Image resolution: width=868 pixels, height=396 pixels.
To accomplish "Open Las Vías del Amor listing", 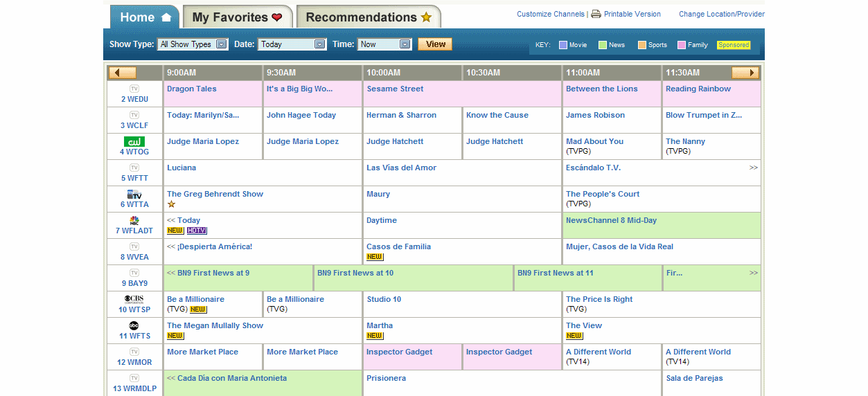I will [402, 168].
